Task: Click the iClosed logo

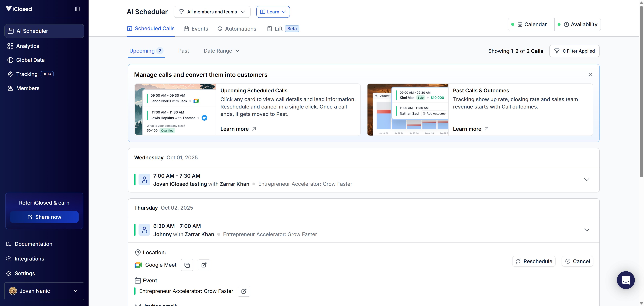Action: (19, 9)
